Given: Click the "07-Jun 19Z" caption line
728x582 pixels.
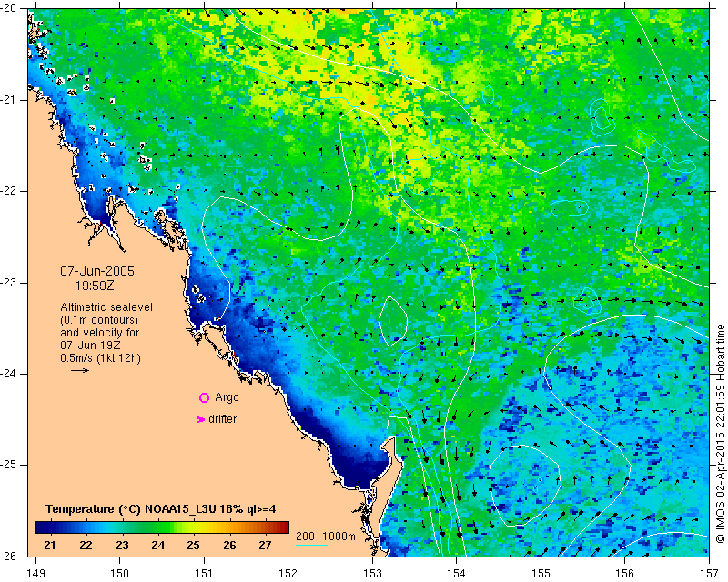Looking at the screenshot, I should pos(90,346).
